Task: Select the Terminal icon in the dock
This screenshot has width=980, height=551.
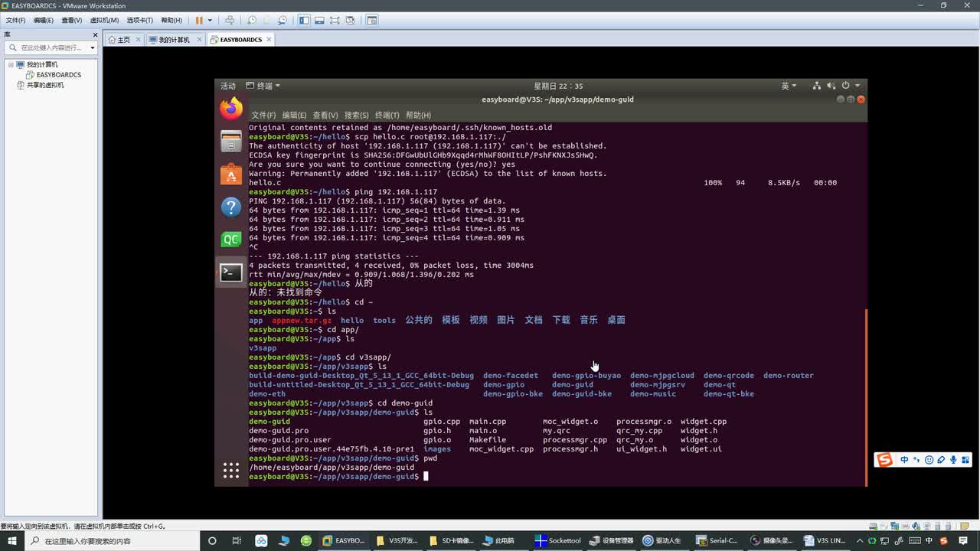Action: [231, 272]
